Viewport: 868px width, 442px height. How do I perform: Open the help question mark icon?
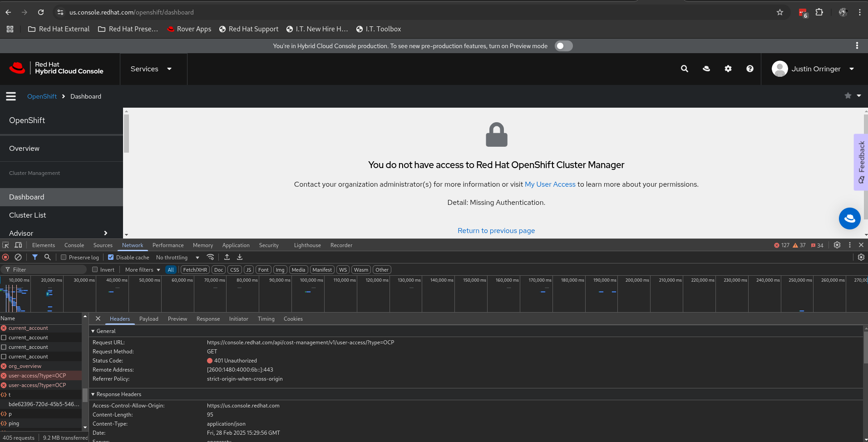(750, 69)
